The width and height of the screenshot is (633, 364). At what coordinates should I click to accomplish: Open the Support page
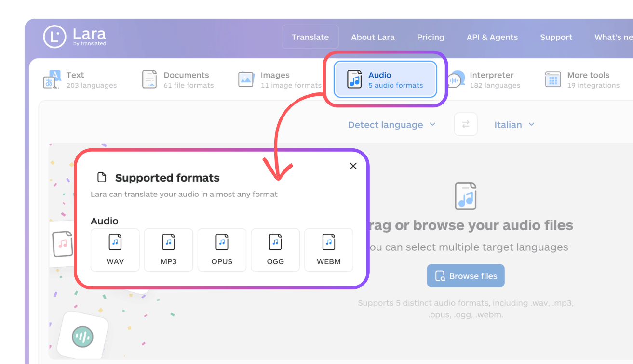(556, 37)
